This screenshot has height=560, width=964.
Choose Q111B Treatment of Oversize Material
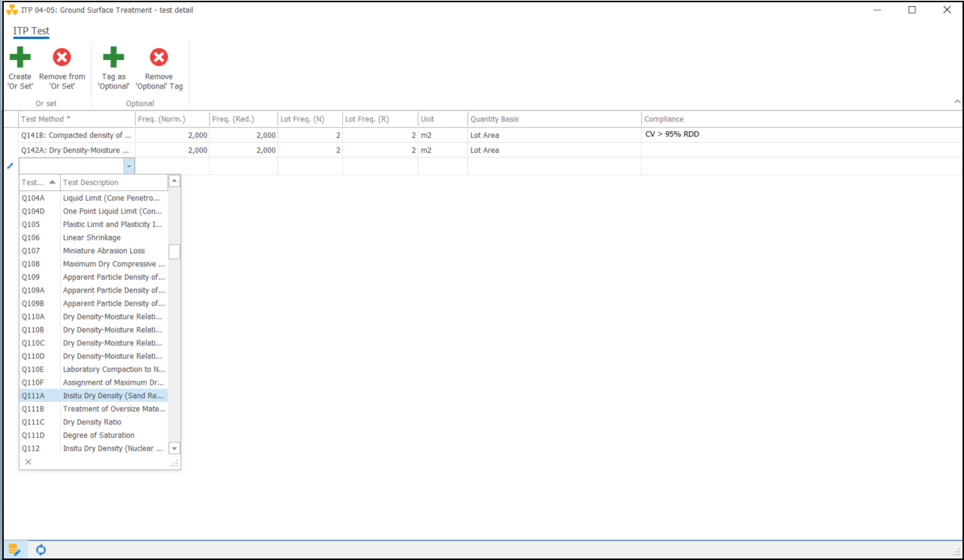pyautogui.click(x=94, y=409)
